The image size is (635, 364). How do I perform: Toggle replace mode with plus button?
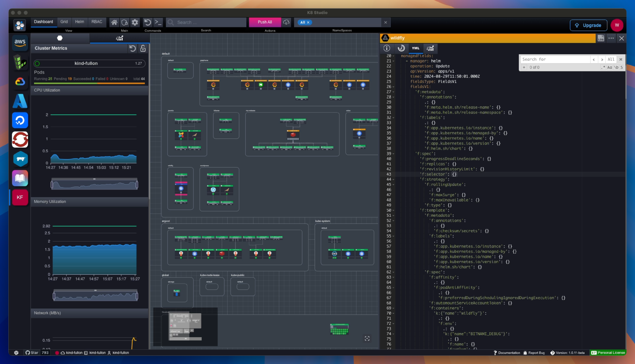point(524,67)
